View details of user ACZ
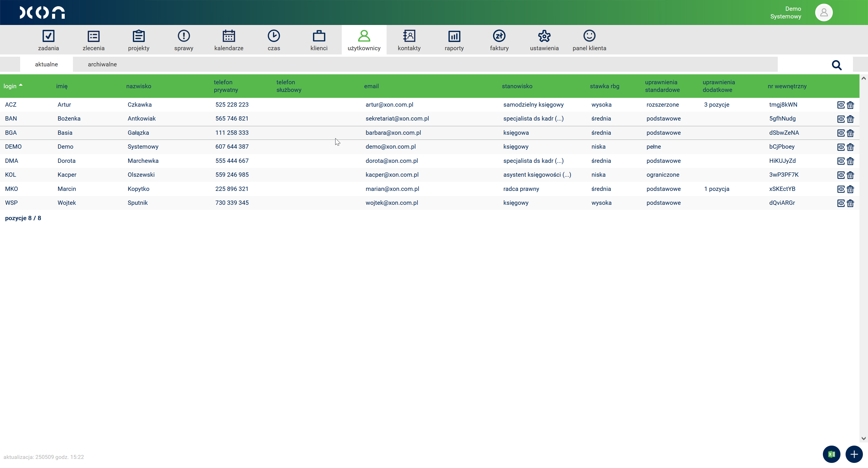This screenshot has height=468, width=868. pyautogui.click(x=841, y=105)
